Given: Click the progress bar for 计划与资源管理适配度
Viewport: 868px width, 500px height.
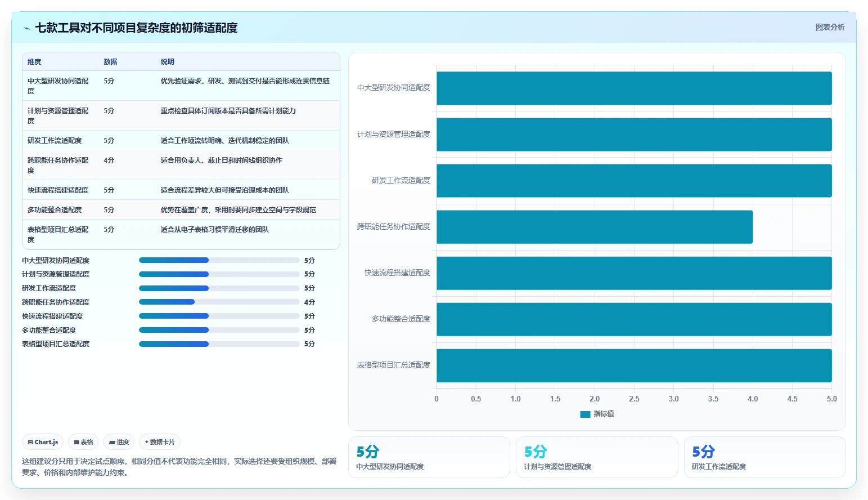Looking at the screenshot, I should tap(219, 274).
